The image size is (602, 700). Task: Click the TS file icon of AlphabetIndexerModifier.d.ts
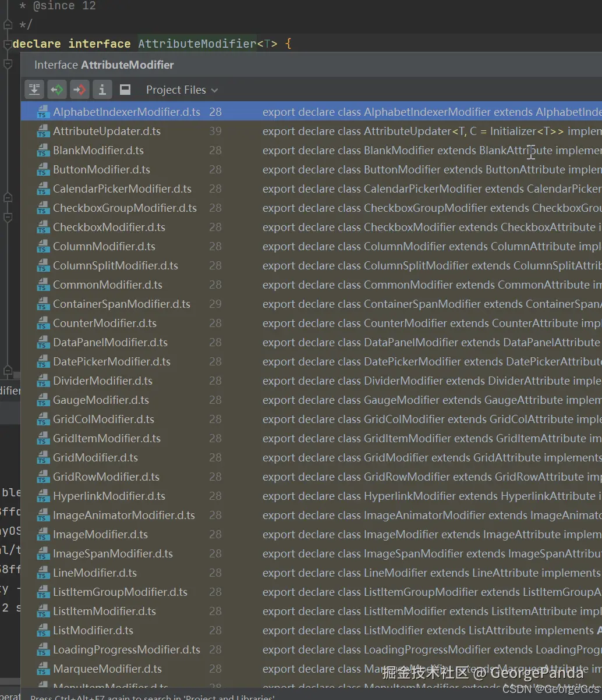(x=43, y=112)
